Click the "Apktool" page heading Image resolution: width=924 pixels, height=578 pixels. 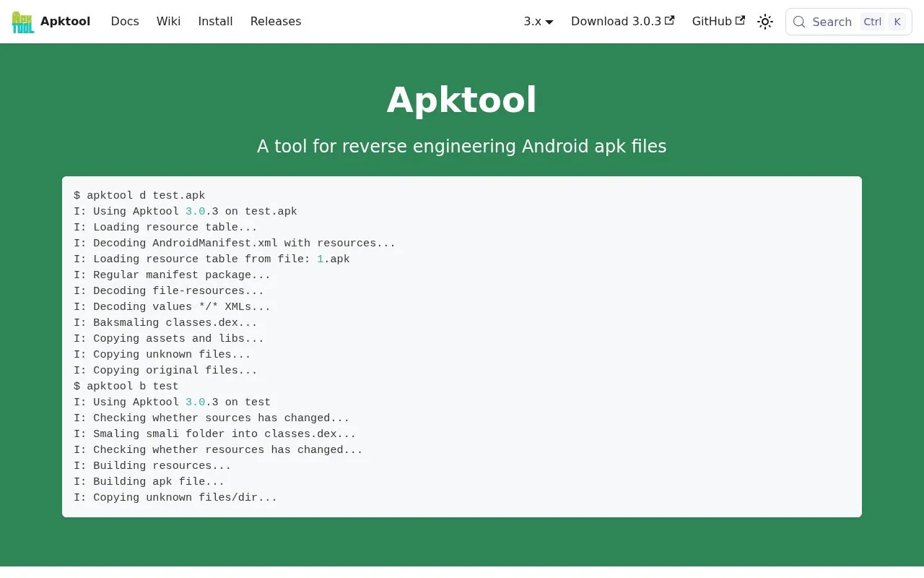pyautogui.click(x=462, y=100)
